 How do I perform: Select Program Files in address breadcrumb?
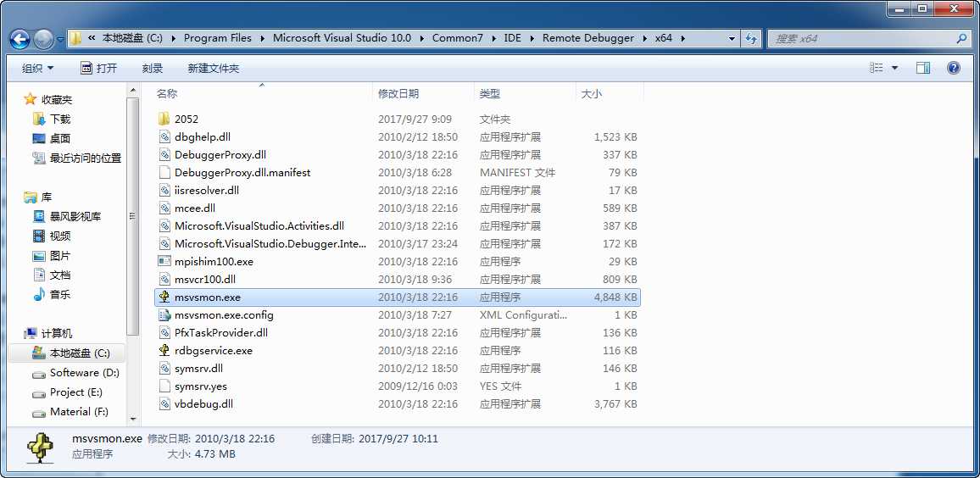click(218, 38)
